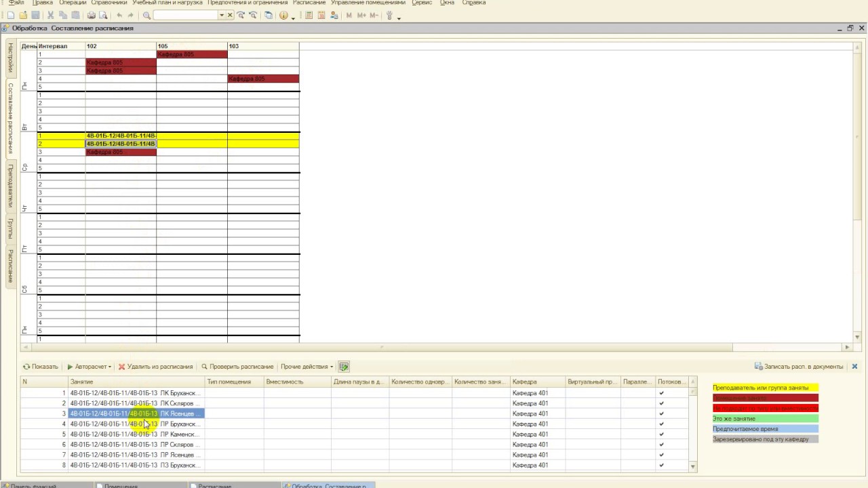Screen dimensions: 868x488
Task: Toggle Потоков checkmark in row 8
Action: coord(661,465)
